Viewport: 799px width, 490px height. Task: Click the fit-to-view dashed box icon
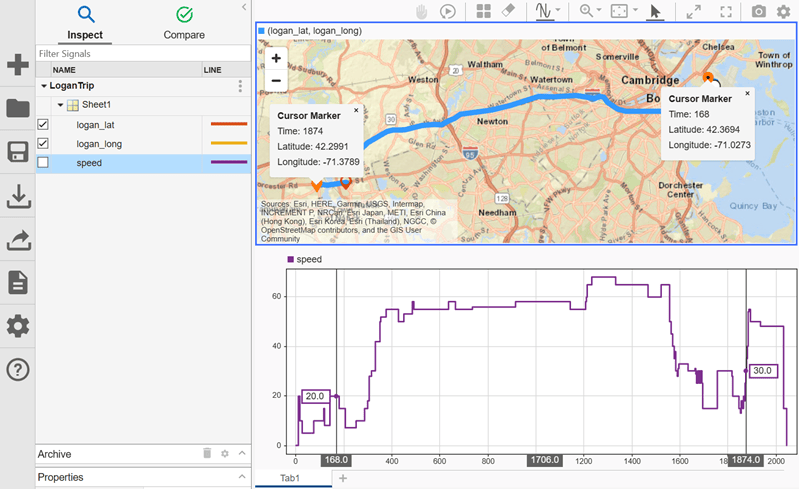click(619, 11)
